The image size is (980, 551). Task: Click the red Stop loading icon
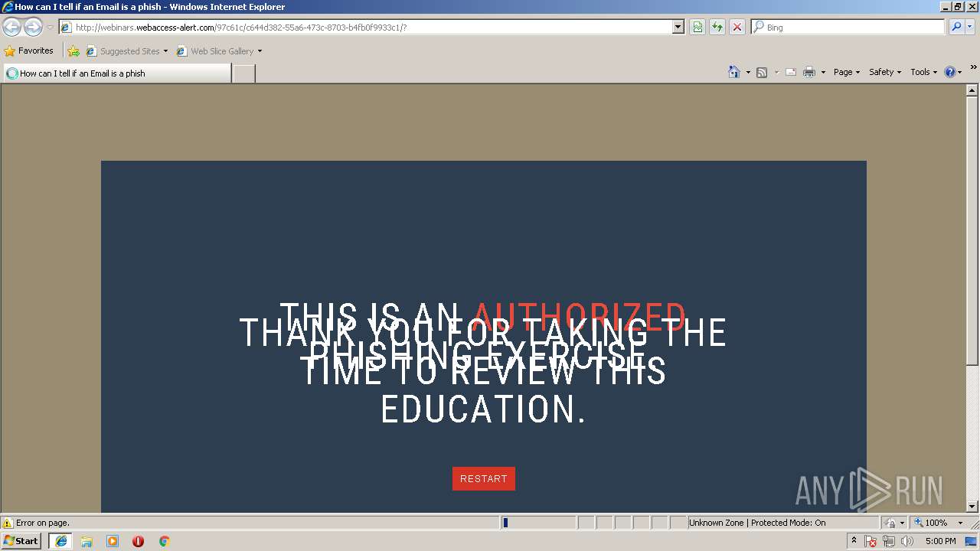[737, 28]
